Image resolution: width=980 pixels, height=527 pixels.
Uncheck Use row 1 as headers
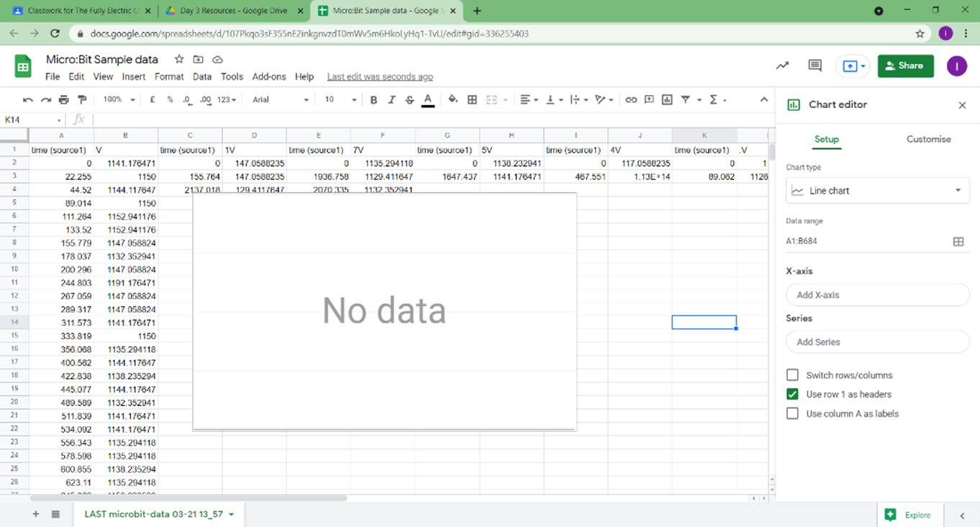click(x=792, y=395)
